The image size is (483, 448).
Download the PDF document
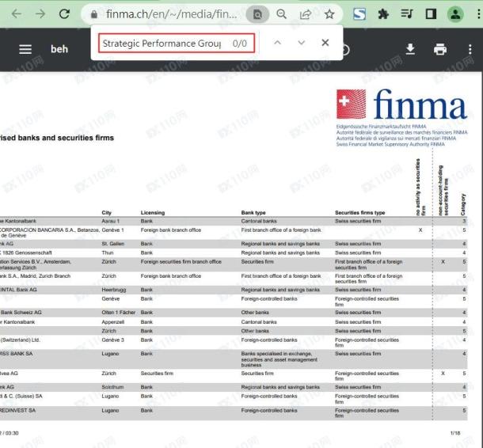click(x=410, y=49)
